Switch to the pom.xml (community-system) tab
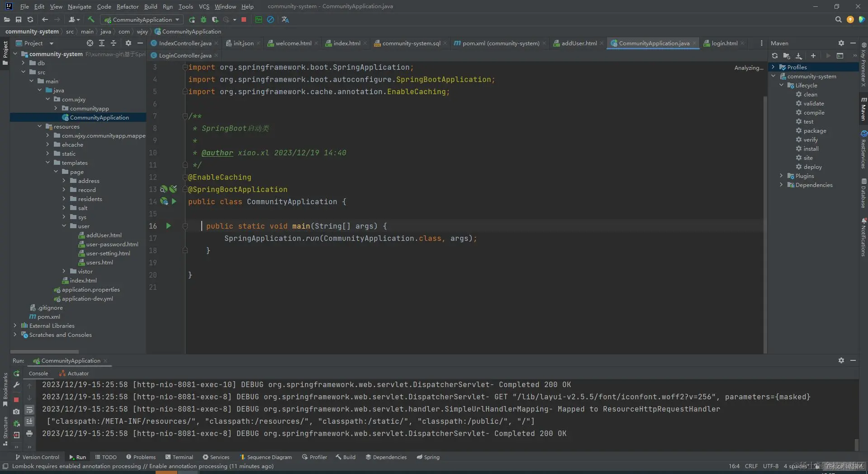 [x=500, y=43]
